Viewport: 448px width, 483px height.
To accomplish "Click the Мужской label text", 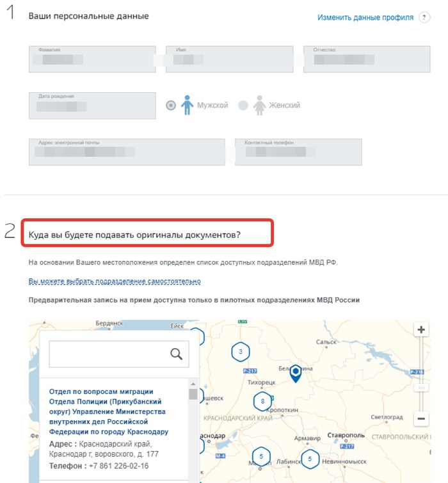I will click(x=212, y=106).
